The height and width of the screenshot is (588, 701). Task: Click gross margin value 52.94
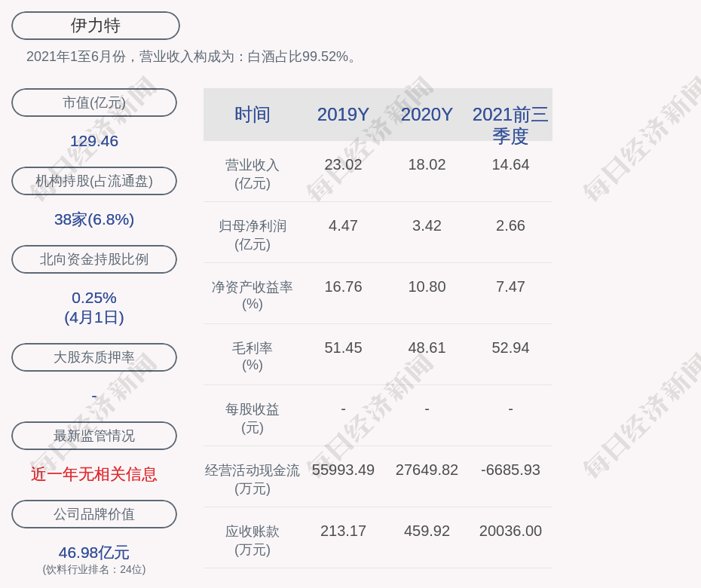tap(510, 348)
